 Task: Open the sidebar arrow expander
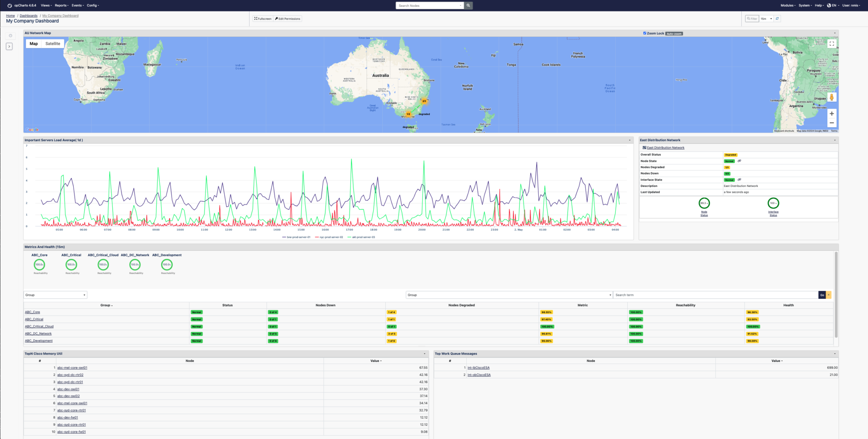pos(9,46)
